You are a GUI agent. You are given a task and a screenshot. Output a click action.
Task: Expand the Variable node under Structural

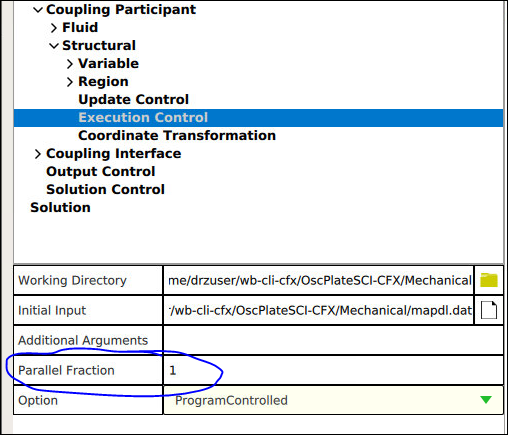coord(70,64)
